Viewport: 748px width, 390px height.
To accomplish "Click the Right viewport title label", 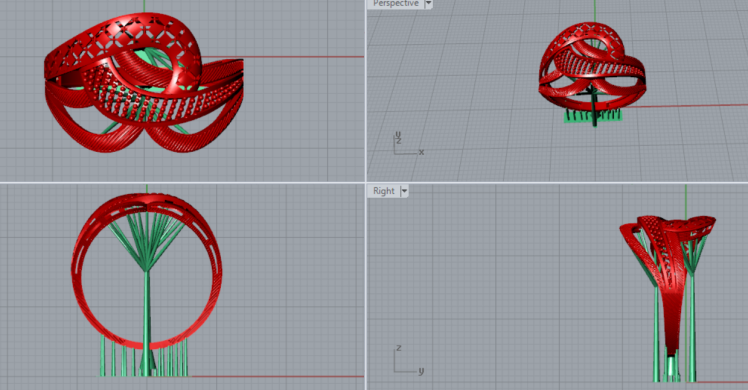I will click(x=384, y=191).
